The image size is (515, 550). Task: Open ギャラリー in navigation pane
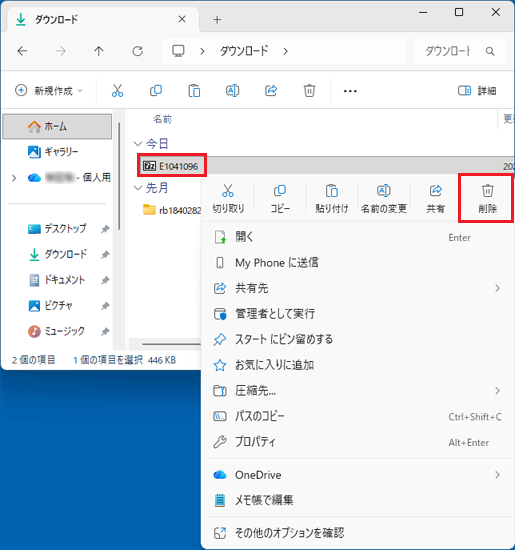click(57, 152)
